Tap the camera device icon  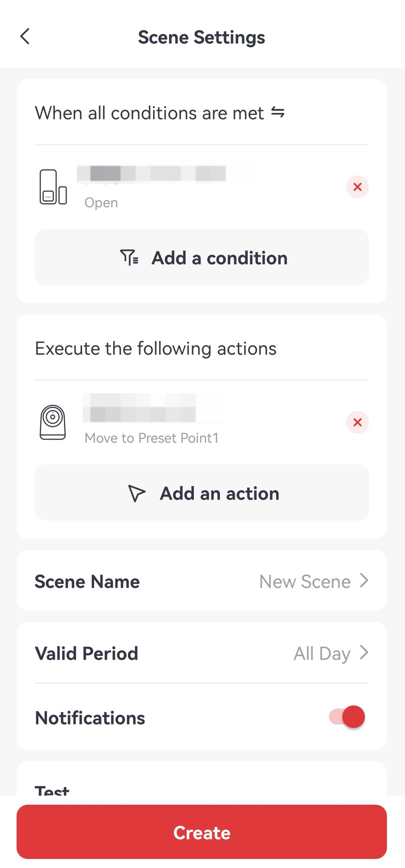coord(53,422)
